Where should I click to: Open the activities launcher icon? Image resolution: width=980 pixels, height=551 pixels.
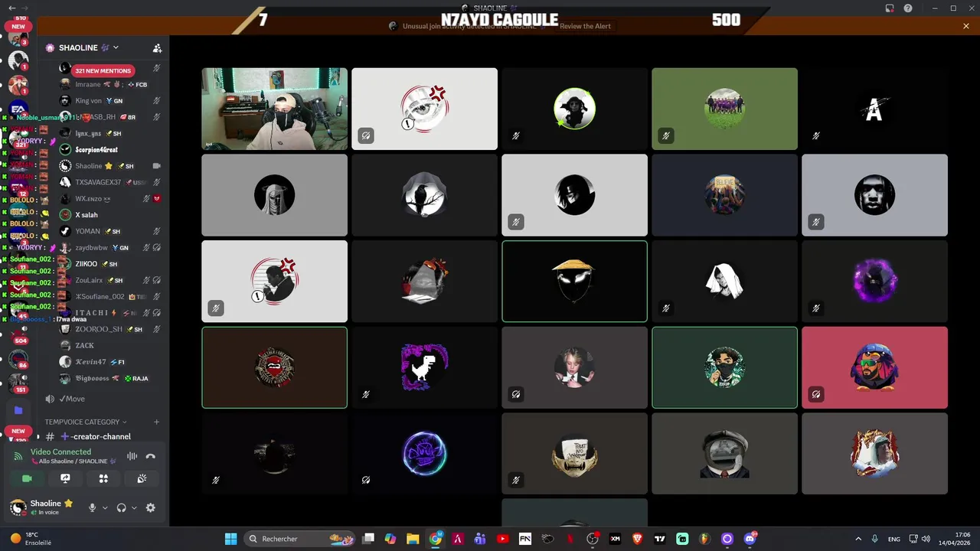(x=103, y=478)
